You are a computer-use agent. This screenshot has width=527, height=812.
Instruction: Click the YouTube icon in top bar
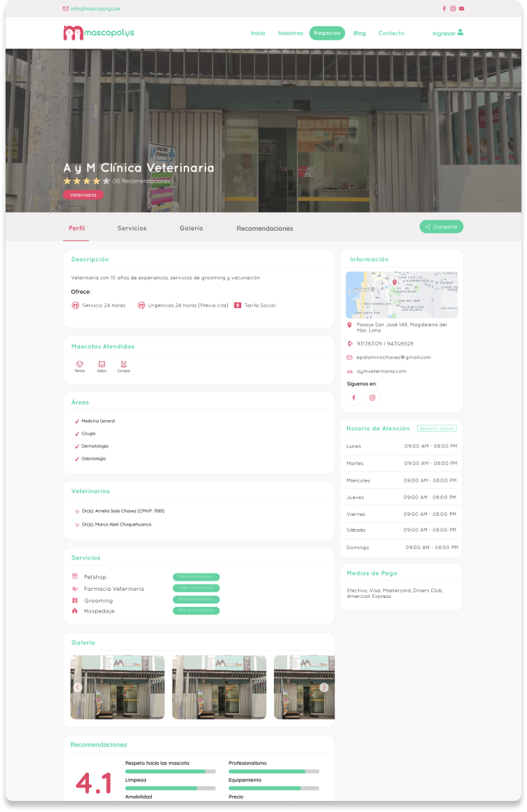[462, 9]
